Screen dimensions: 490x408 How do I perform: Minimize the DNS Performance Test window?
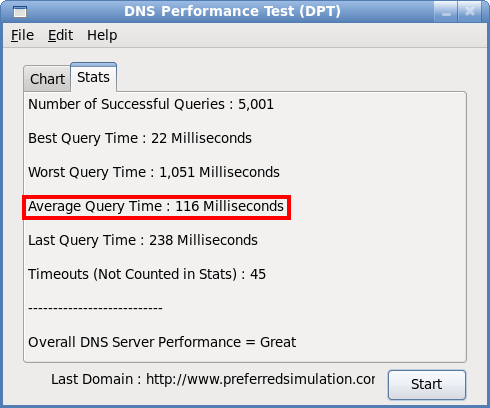pyautogui.click(x=446, y=12)
